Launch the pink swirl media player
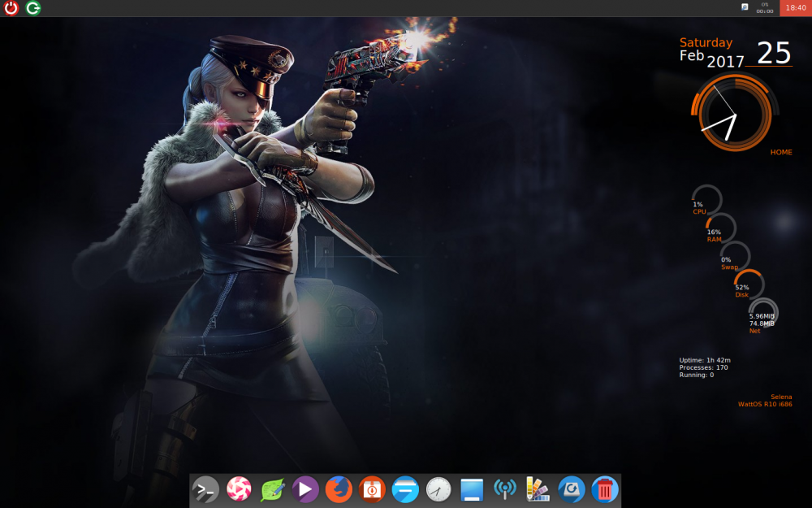Image resolution: width=812 pixels, height=508 pixels. (239, 488)
